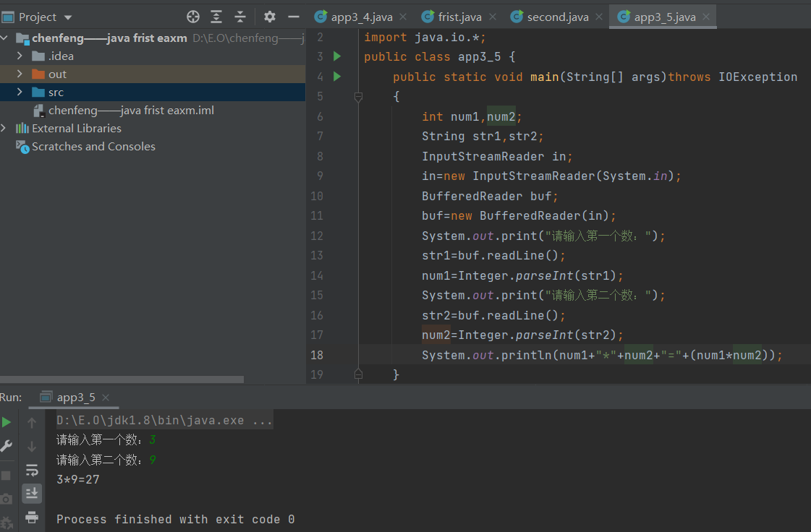
Task: Click the expand all icon in Project toolbar
Action: (216, 17)
